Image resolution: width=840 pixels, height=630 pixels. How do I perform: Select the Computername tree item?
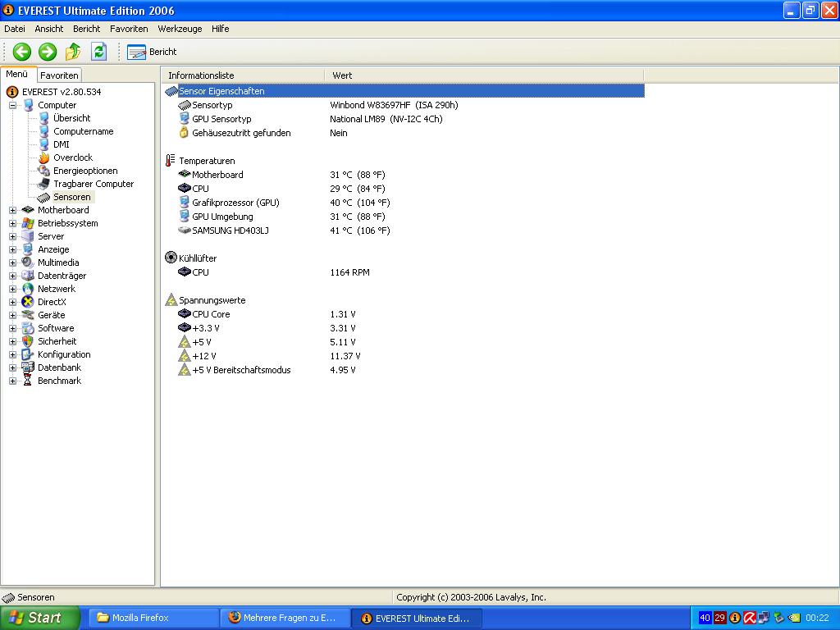point(83,131)
